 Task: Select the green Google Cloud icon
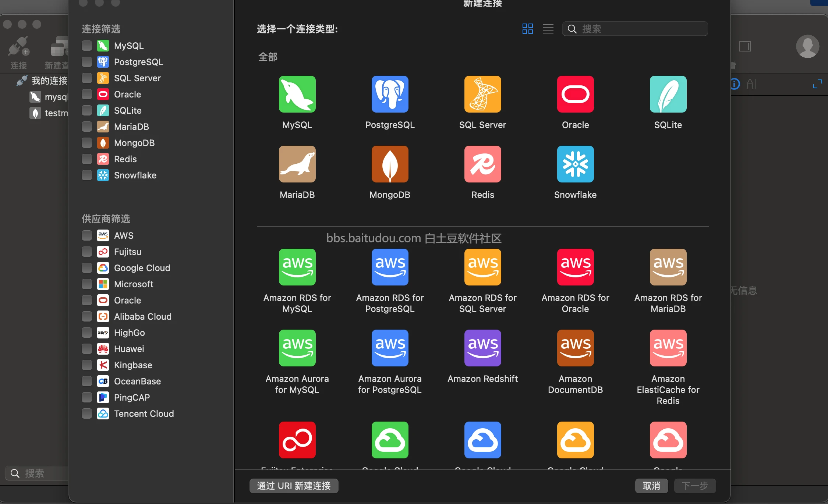pyautogui.click(x=390, y=440)
